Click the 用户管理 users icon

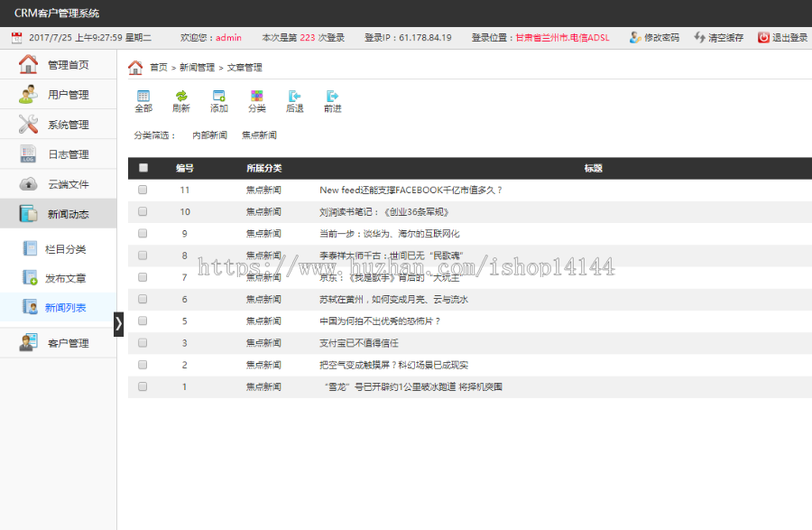point(28,94)
